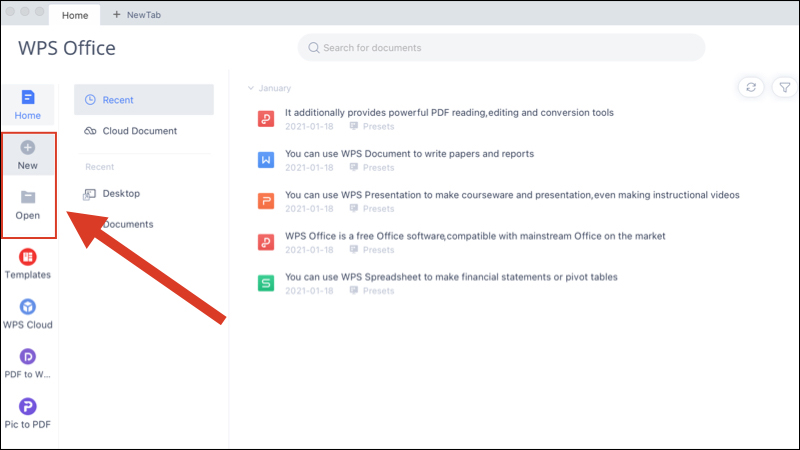The width and height of the screenshot is (800, 450).
Task: Click the macOS minimize window button
Action: click(x=25, y=11)
